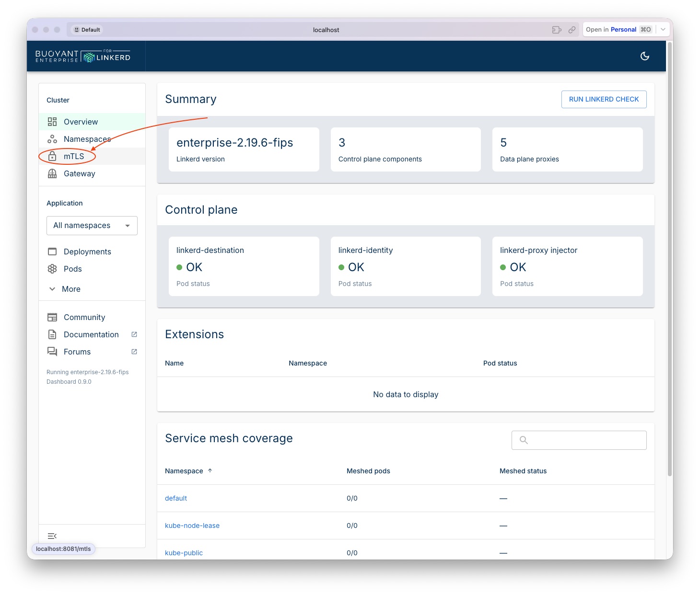Screen dimensions: 700x595
Task: Click the circled mTLS lock icon
Action: click(x=52, y=156)
